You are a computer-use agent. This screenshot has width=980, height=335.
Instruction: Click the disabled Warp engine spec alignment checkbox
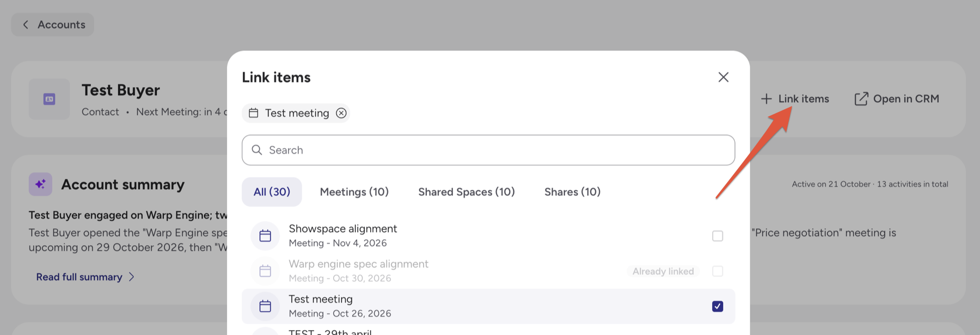coord(718,271)
